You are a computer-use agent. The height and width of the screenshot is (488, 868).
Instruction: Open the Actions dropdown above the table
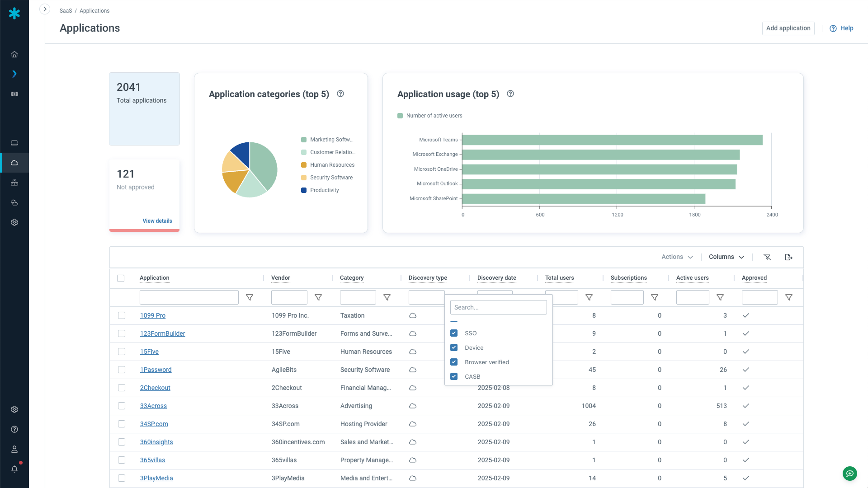[x=676, y=257]
